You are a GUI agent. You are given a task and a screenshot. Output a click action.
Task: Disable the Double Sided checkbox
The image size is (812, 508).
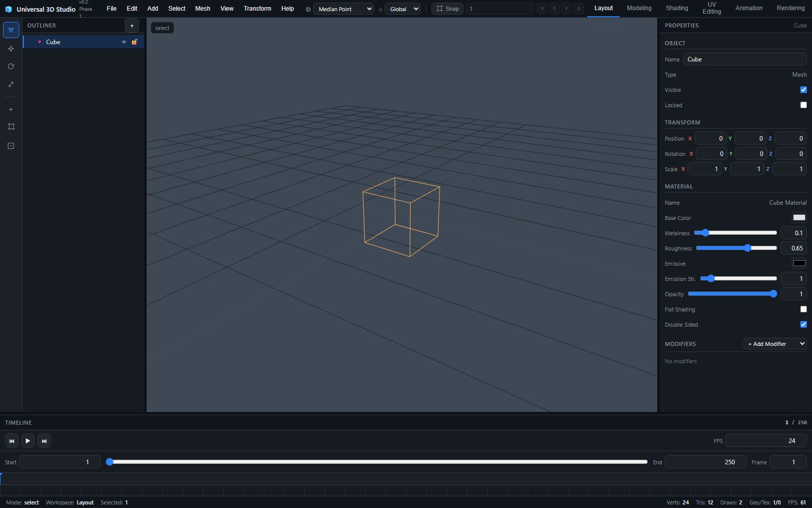pos(803,325)
